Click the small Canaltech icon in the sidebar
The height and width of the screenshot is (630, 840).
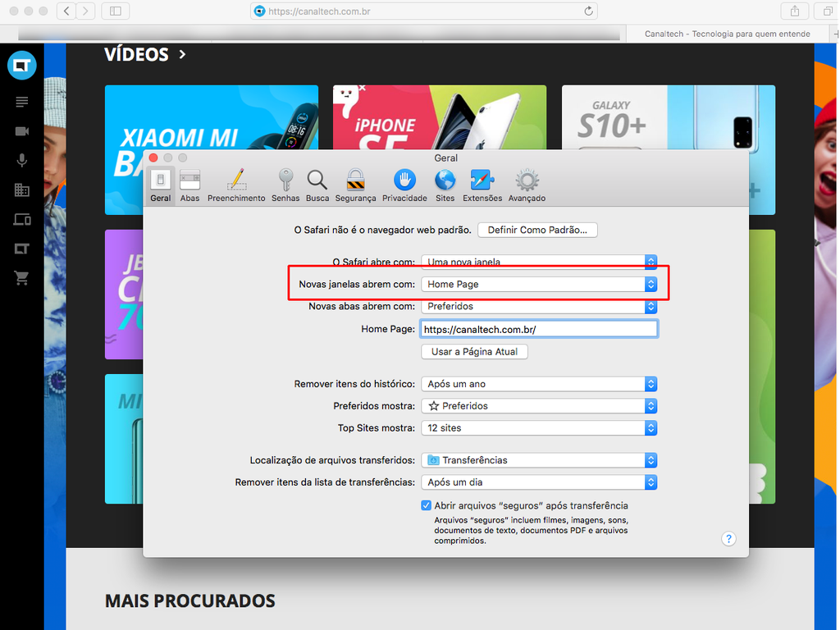[22, 249]
